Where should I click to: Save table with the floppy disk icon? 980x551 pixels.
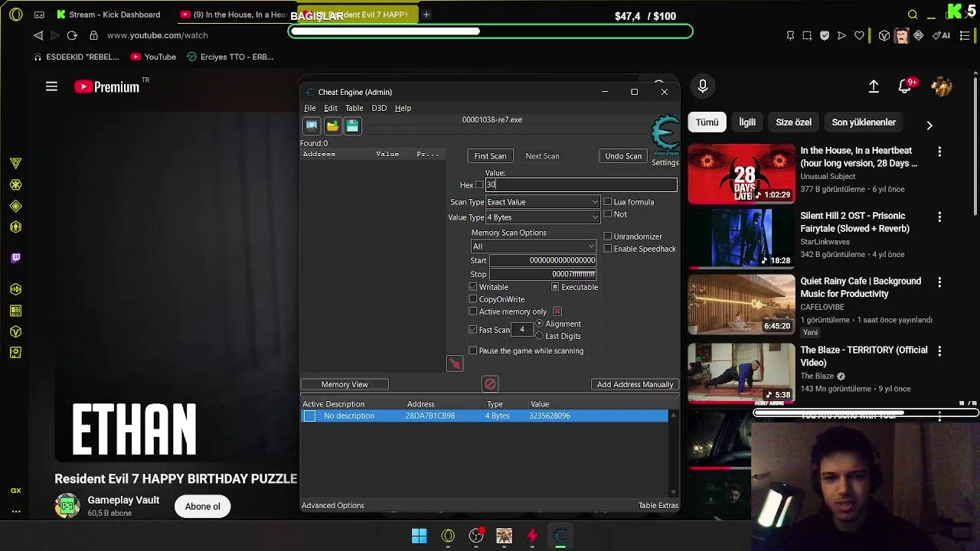point(352,126)
